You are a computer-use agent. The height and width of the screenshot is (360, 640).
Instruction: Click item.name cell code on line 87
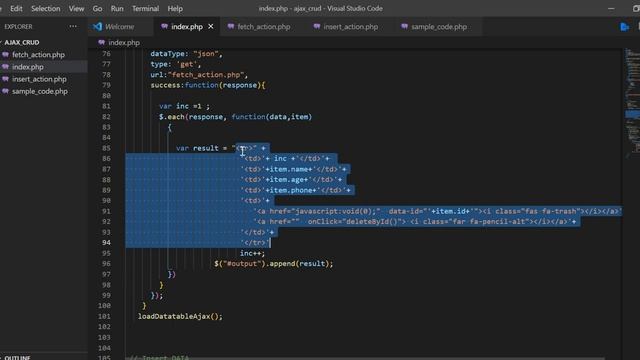click(294, 169)
